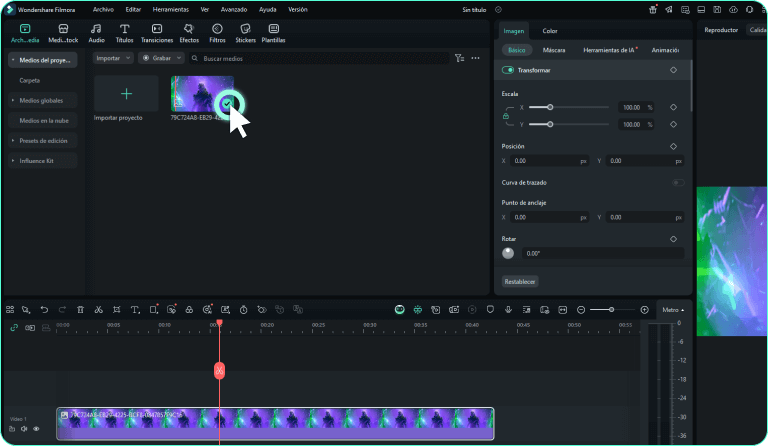Image resolution: width=768 pixels, height=446 pixels.
Task: Select the crop tool in timeline toolbar
Action: (x=117, y=309)
